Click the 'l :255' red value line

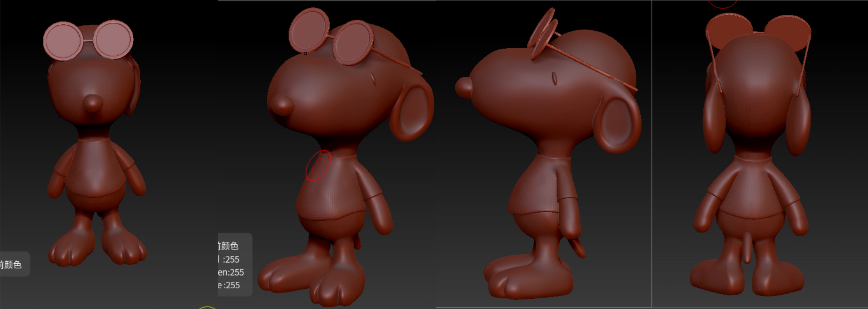pyautogui.click(x=229, y=259)
